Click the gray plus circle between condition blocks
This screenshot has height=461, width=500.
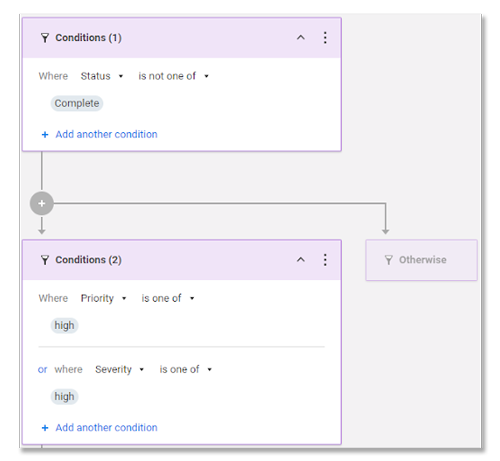pyautogui.click(x=42, y=203)
